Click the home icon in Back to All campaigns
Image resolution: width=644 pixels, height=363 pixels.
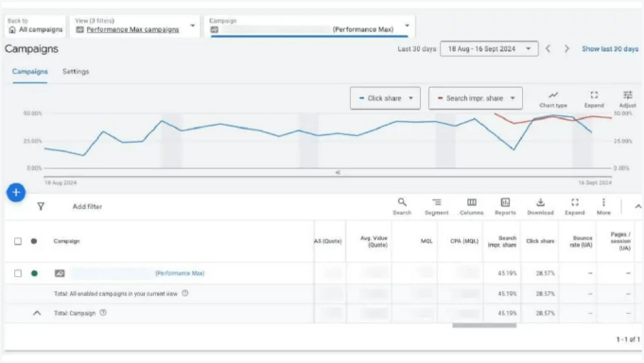12,29
